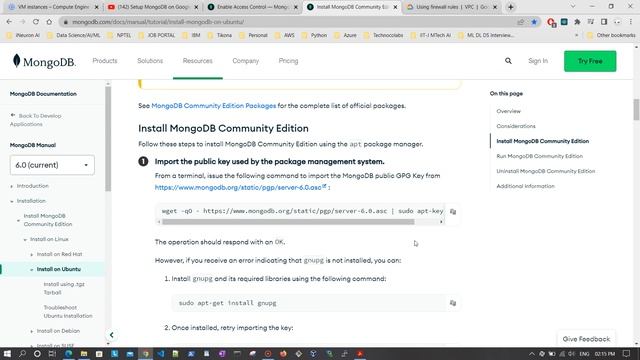The height and width of the screenshot is (360, 640).
Task: Open the Resources menu
Action: coord(198,61)
